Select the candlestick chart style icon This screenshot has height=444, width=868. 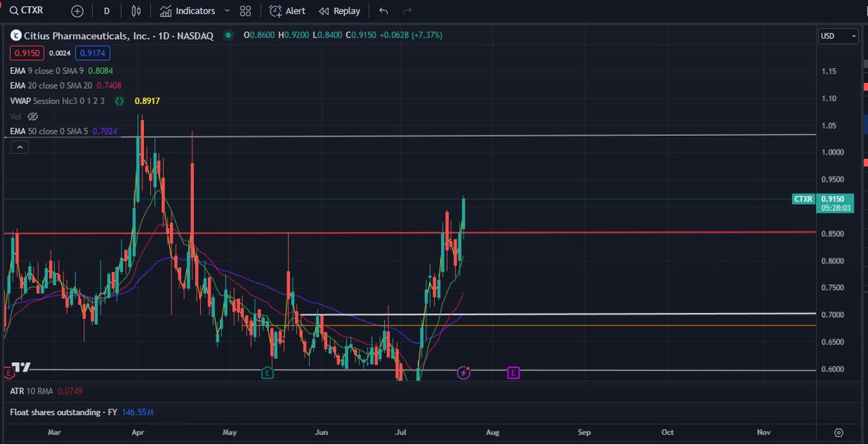136,10
